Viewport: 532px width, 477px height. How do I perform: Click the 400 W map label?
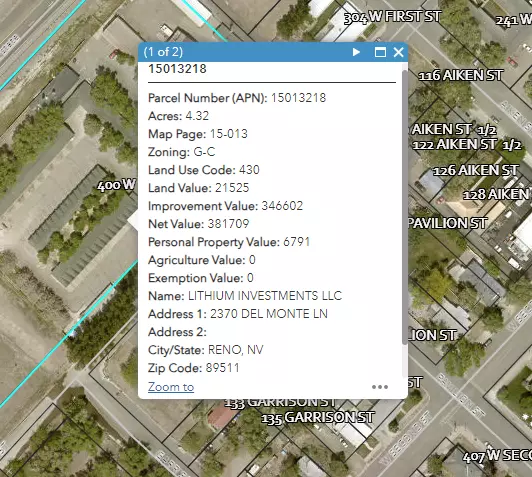click(x=116, y=185)
